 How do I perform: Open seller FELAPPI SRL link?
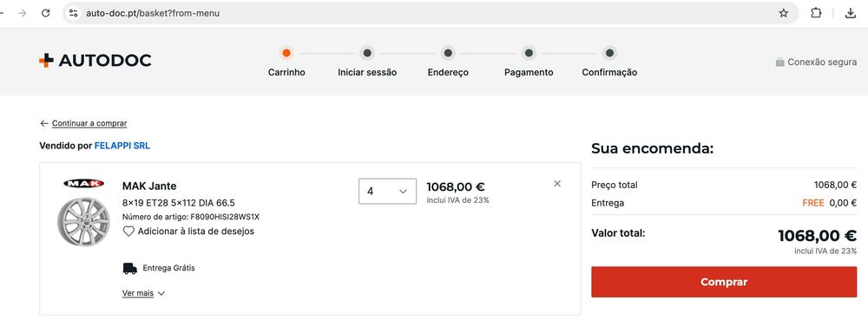click(122, 146)
